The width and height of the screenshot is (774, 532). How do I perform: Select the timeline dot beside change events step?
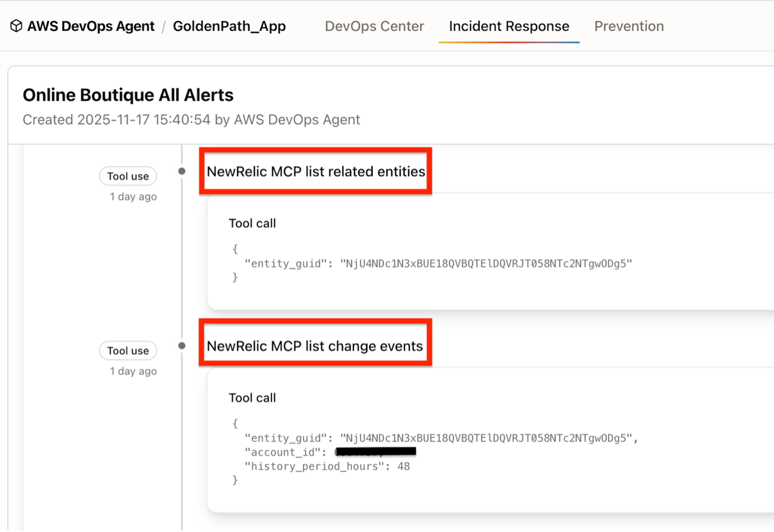click(181, 345)
